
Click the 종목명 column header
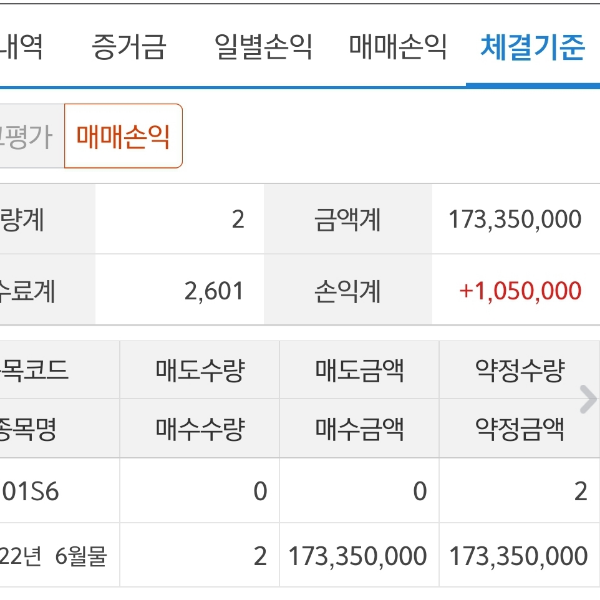coord(32,429)
